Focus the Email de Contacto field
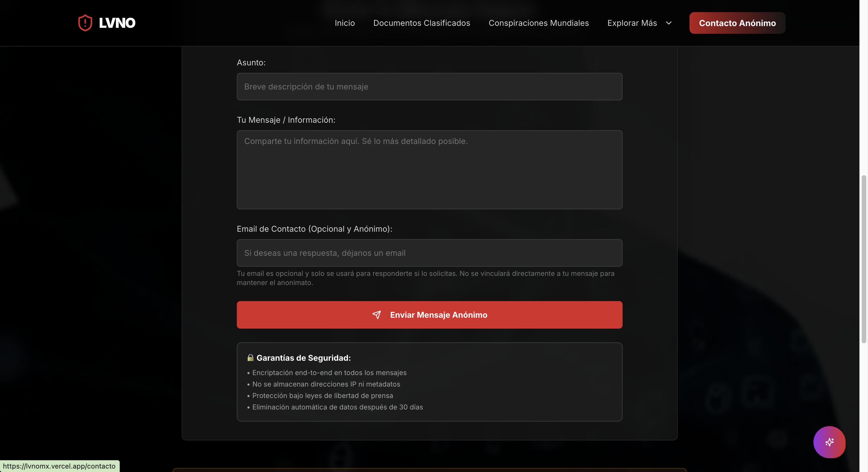The height and width of the screenshot is (472, 868). [x=429, y=253]
